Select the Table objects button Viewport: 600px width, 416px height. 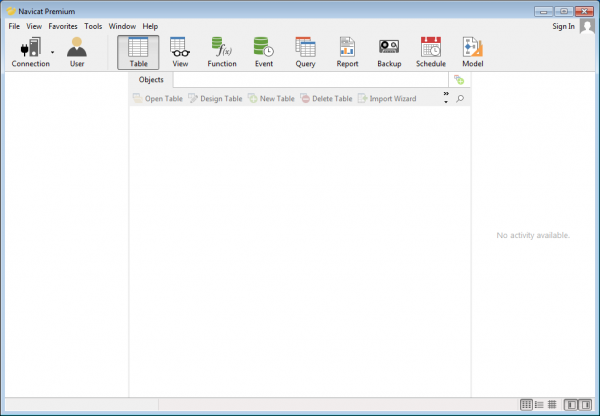[138, 52]
